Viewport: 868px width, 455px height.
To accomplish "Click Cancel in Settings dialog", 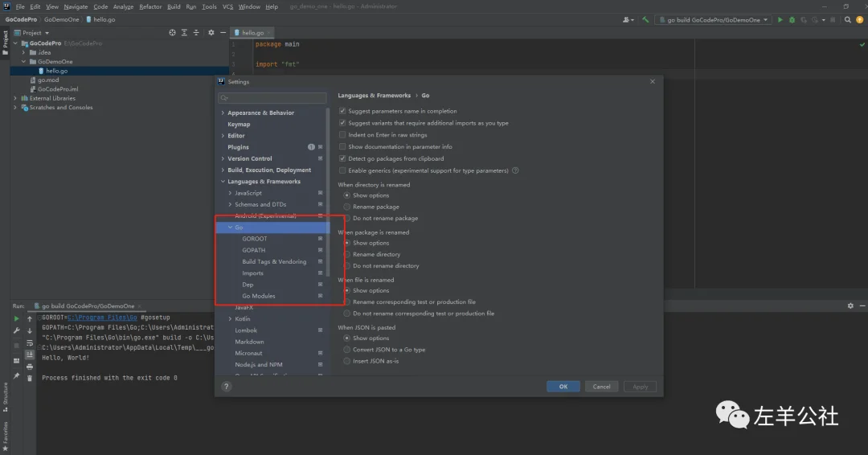I will tap(601, 387).
